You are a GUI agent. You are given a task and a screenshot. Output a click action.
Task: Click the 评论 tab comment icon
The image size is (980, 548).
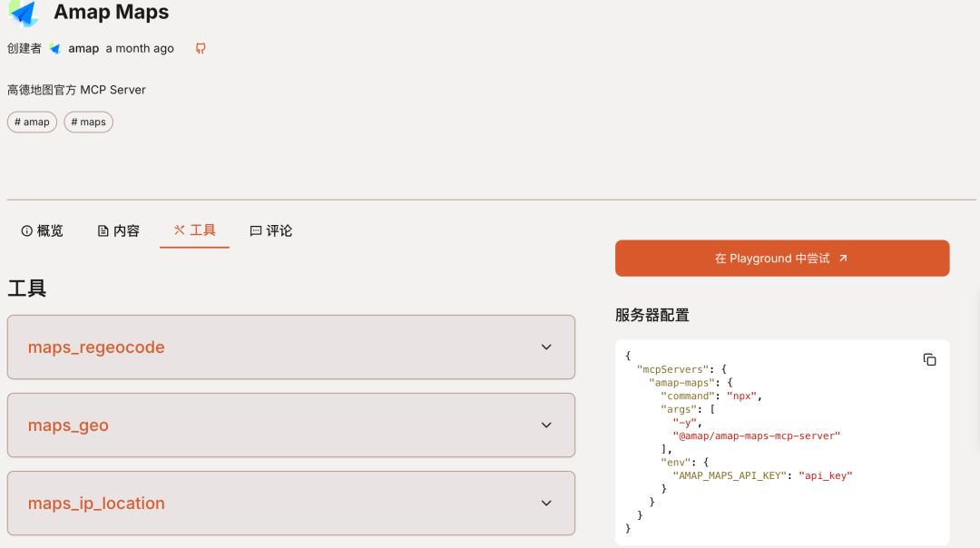(256, 231)
